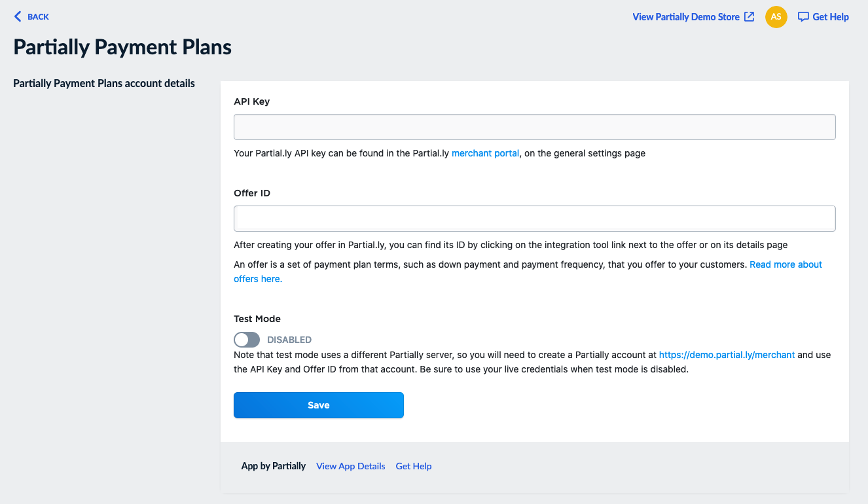Click the Get Help chat bubble icon
This screenshot has height=504, width=868.
pyautogui.click(x=803, y=17)
